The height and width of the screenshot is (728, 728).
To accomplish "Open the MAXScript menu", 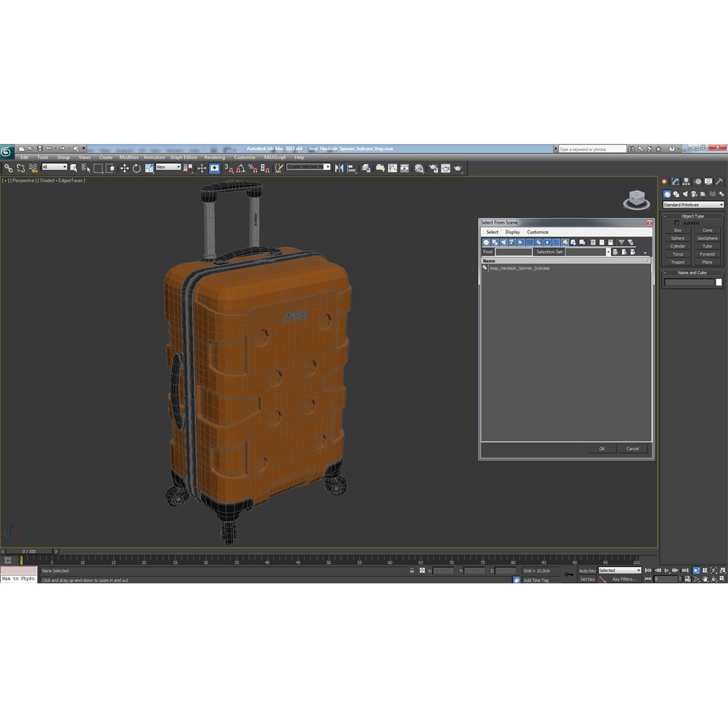I will [275, 157].
